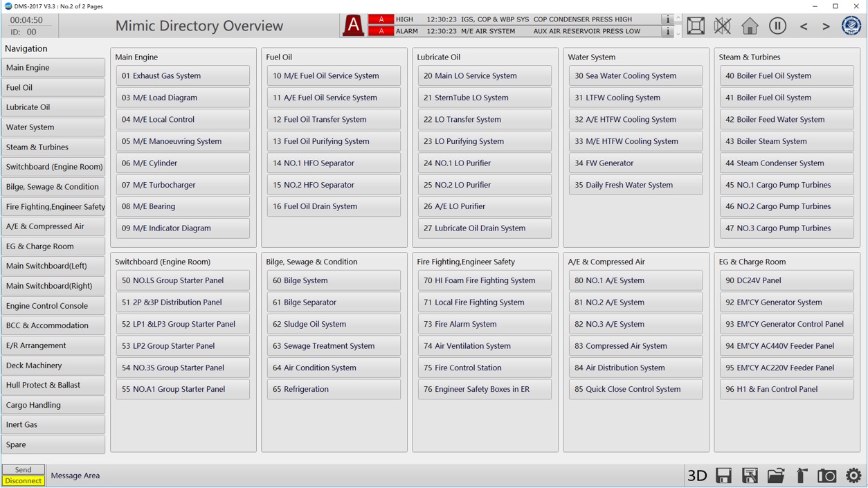Toggle the yellow Disconnect button
This screenshot has width=868, height=488.
pyautogui.click(x=24, y=481)
